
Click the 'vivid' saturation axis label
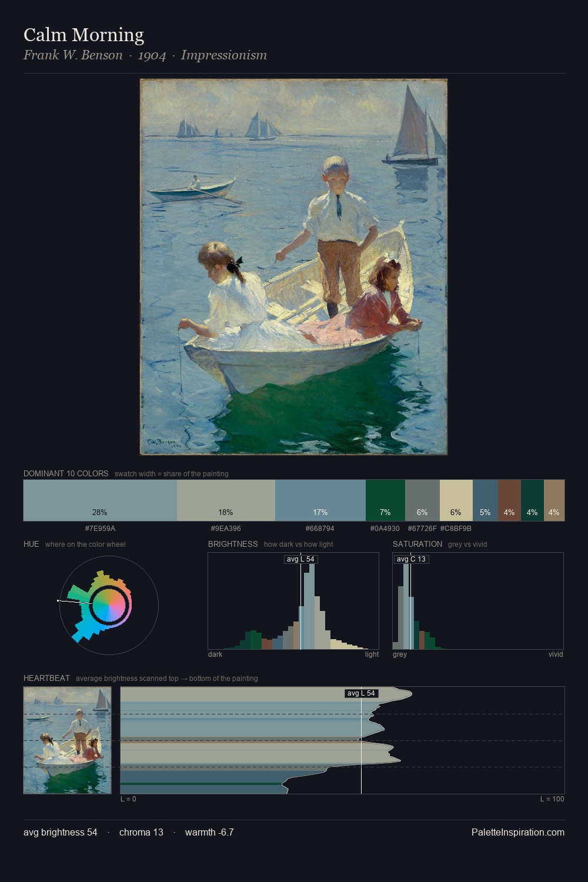pyautogui.click(x=556, y=654)
